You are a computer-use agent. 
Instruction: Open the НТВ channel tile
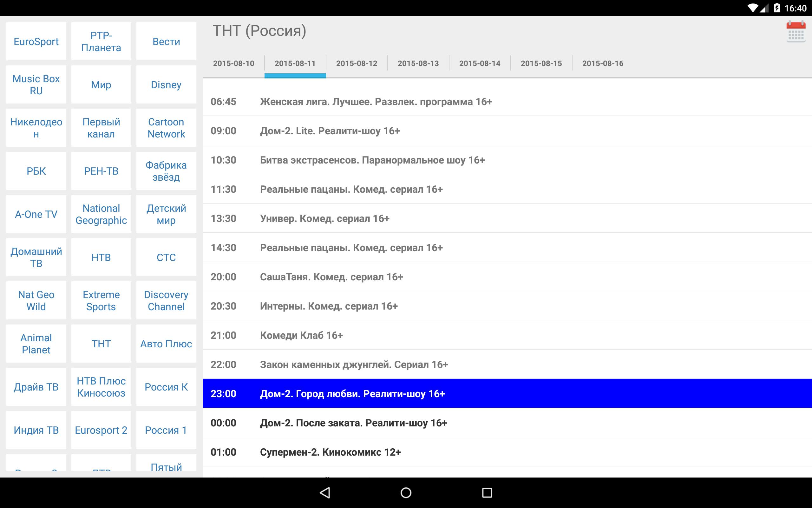click(x=101, y=257)
